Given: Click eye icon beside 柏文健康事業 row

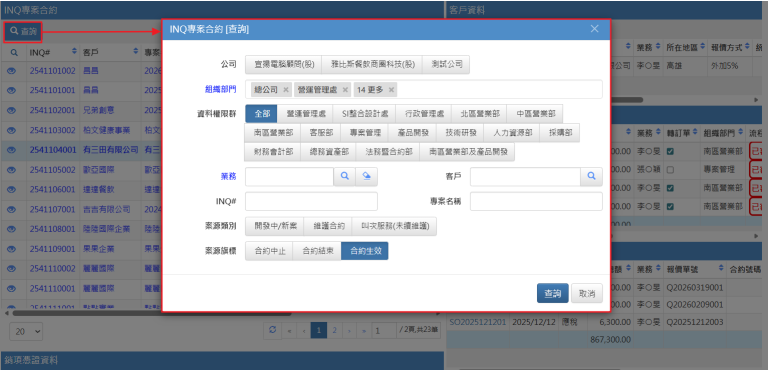Looking at the screenshot, I should 12,130.
